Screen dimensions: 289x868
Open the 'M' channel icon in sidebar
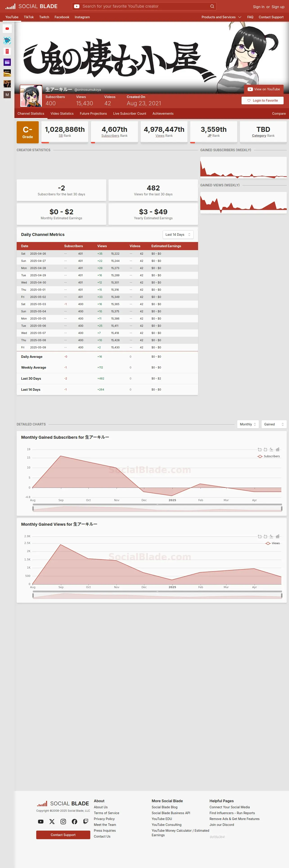click(7, 95)
